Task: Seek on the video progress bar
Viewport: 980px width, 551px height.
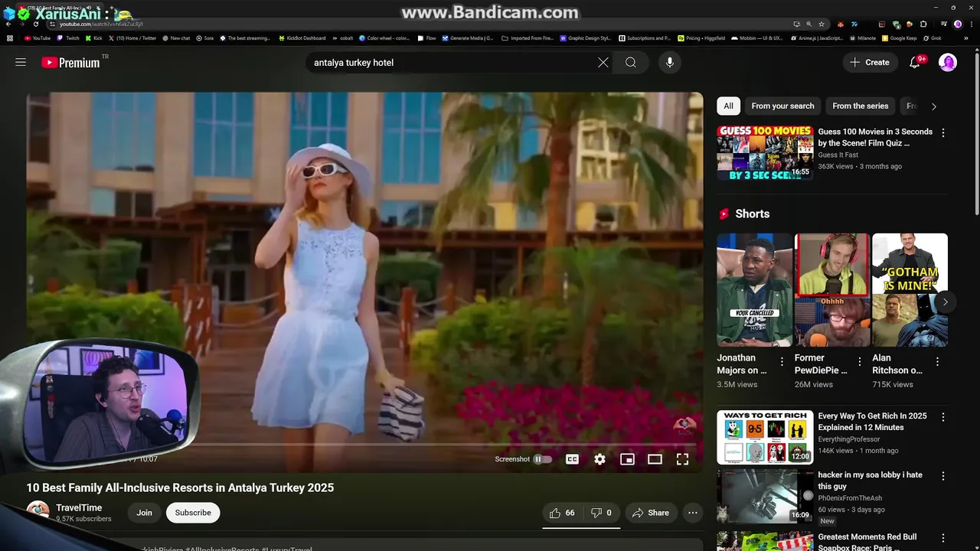Action: [446, 445]
